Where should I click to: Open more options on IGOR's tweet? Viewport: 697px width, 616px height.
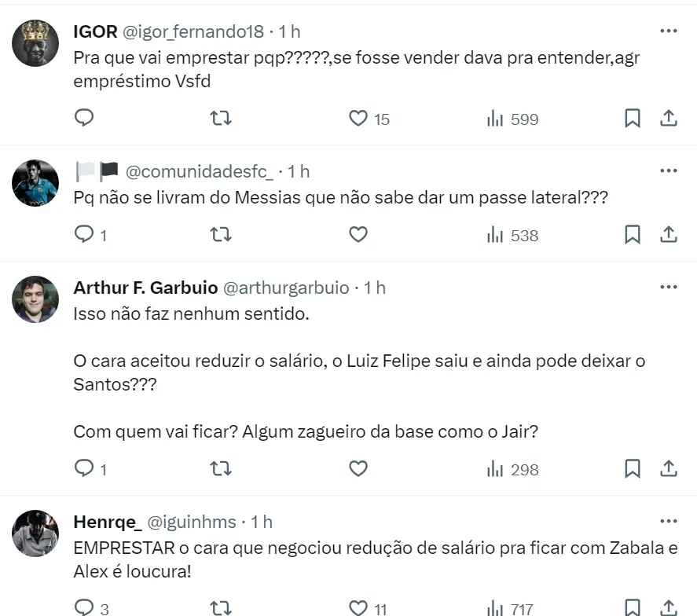(669, 31)
